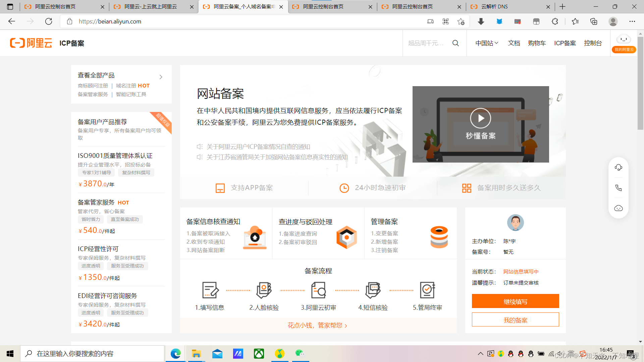
Task: Open browser extensions puzzle icon
Action: [x=555, y=21]
